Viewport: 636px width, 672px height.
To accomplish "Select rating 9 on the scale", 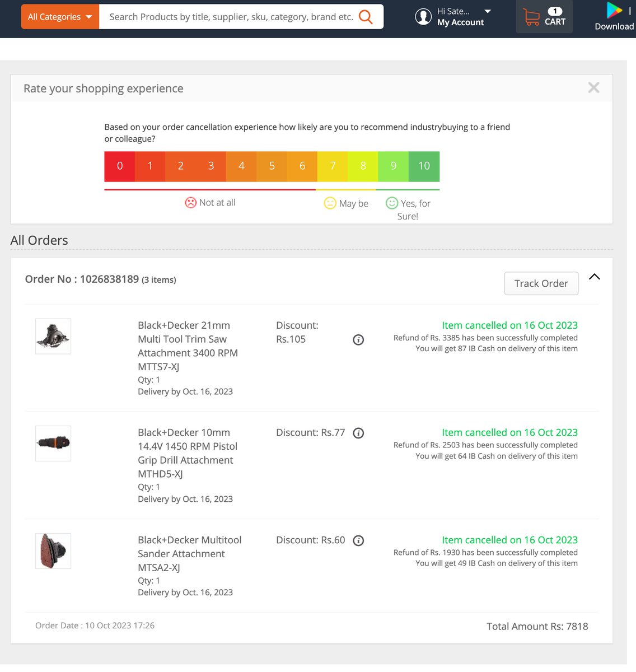I will (x=394, y=166).
